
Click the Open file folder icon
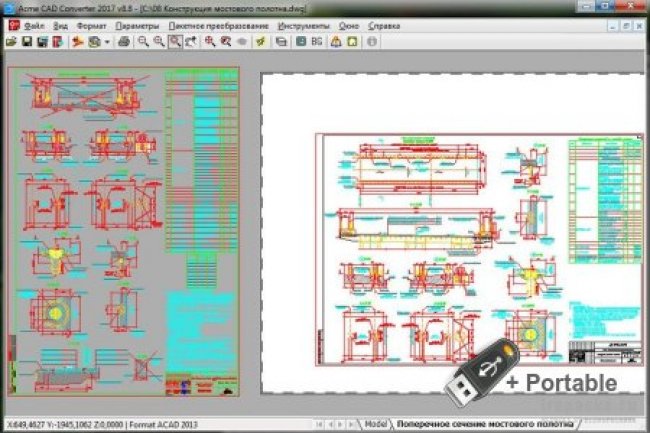[11, 42]
